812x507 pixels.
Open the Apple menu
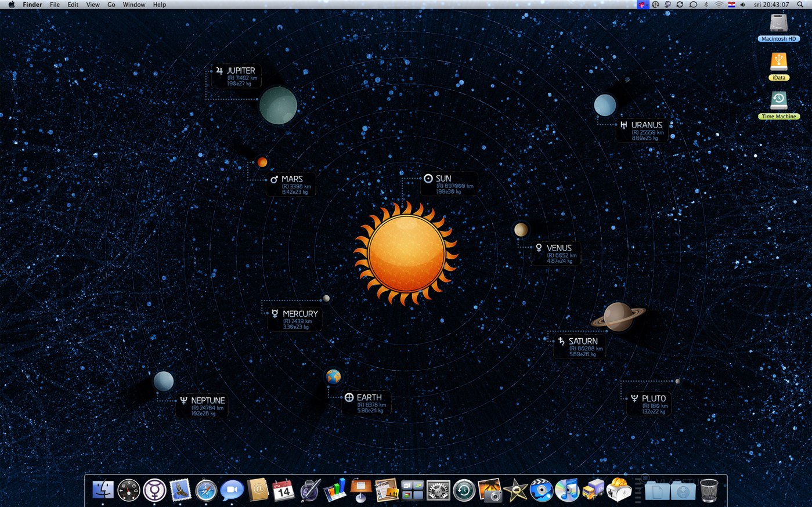[x=11, y=5]
